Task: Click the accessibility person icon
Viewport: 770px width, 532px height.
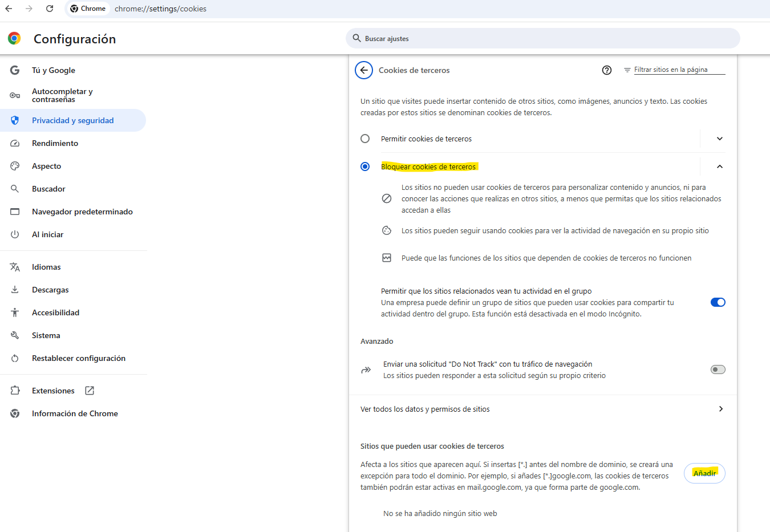Action: point(15,312)
